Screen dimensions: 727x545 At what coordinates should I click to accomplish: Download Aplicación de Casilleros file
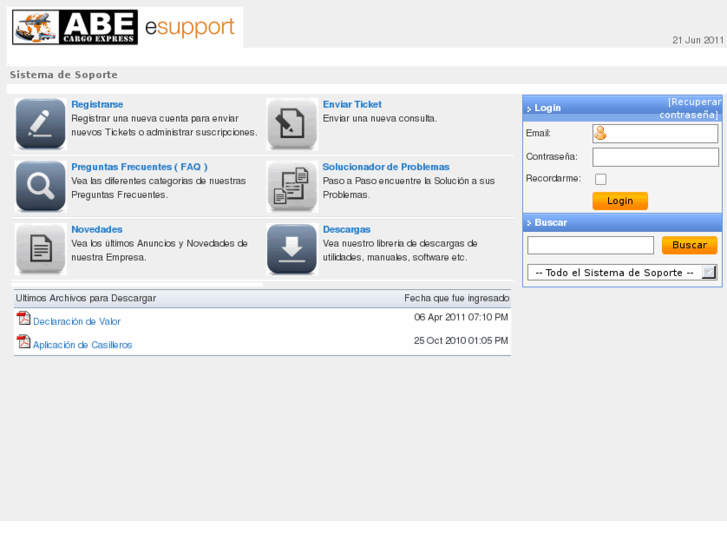pyautogui.click(x=83, y=345)
